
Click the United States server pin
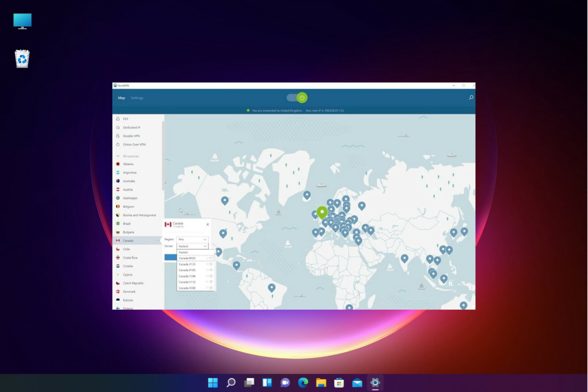[223, 233]
